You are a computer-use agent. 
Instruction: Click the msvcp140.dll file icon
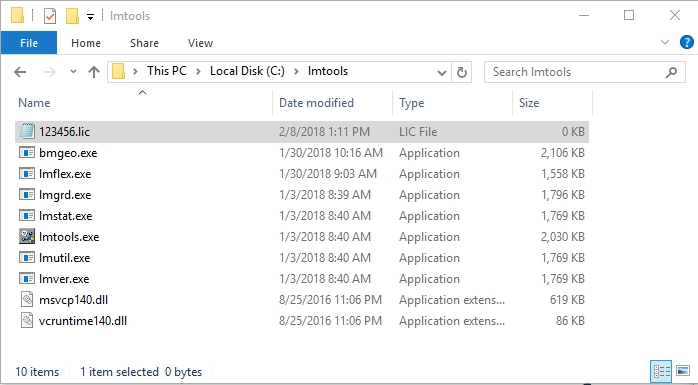(27, 299)
